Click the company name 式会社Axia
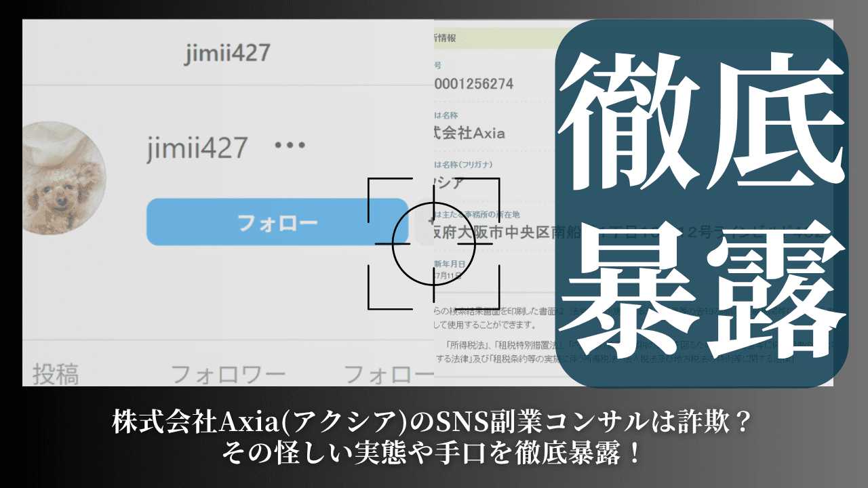Viewport: 868px width, 488px height. tap(470, 133)
